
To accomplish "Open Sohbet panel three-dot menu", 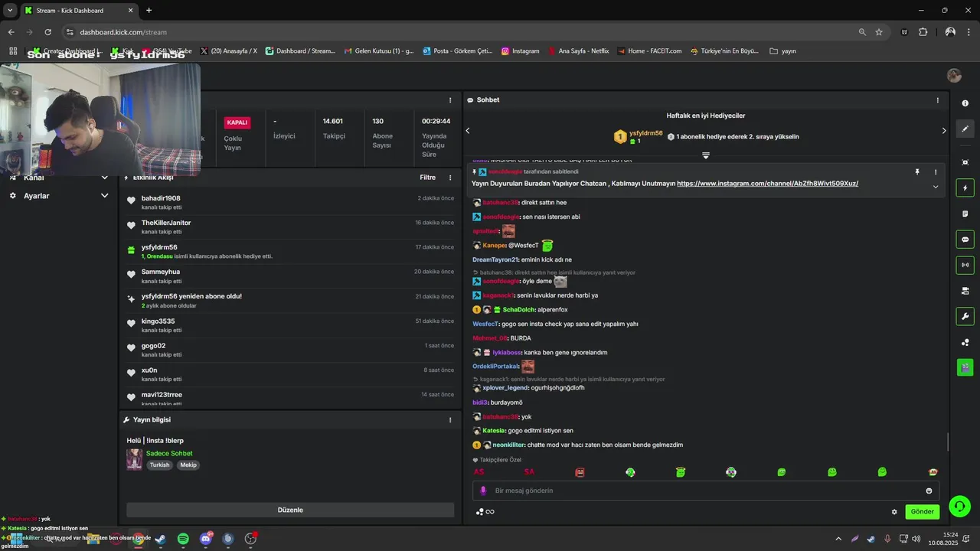I will [937, 100].
